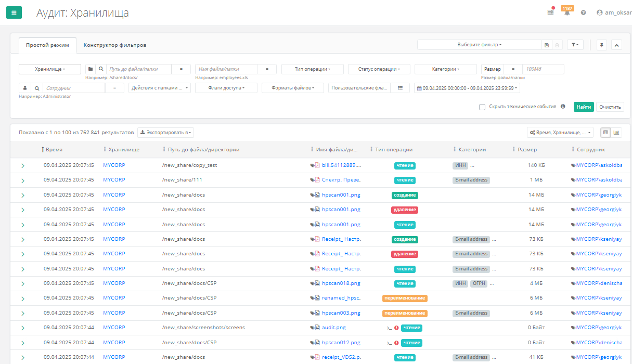Switch to 'Конструктор фильтров' tab
The height and width of the screenshot is (364, 632).
[115, 45]
